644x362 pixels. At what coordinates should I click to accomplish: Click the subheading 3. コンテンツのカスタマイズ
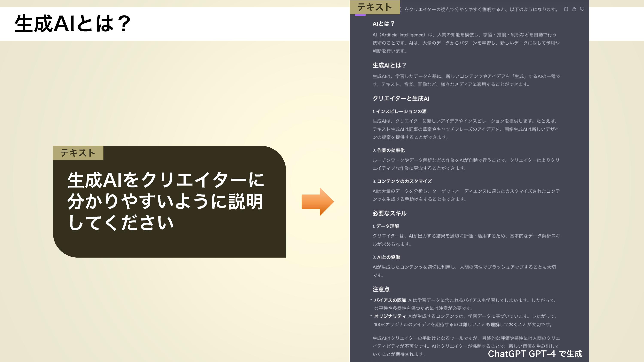tap(402, 181)
